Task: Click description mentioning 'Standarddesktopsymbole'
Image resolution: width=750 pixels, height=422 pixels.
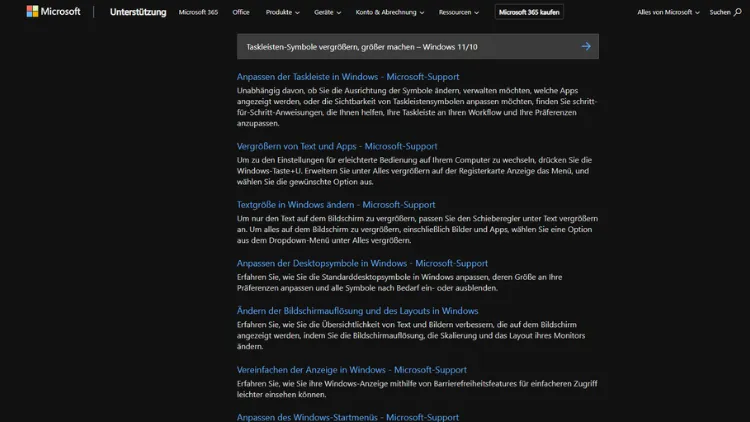Action: pyautogui.click(x=399, y=282)
